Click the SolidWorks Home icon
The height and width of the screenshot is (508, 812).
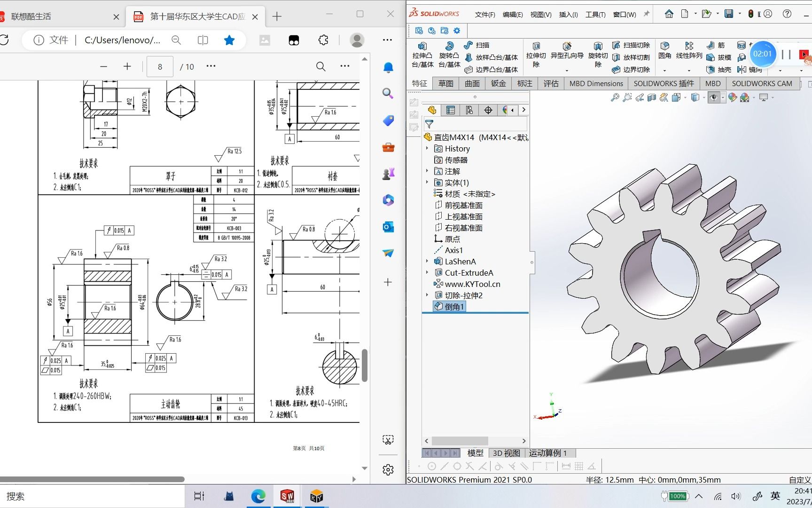(x=669, y=14)
